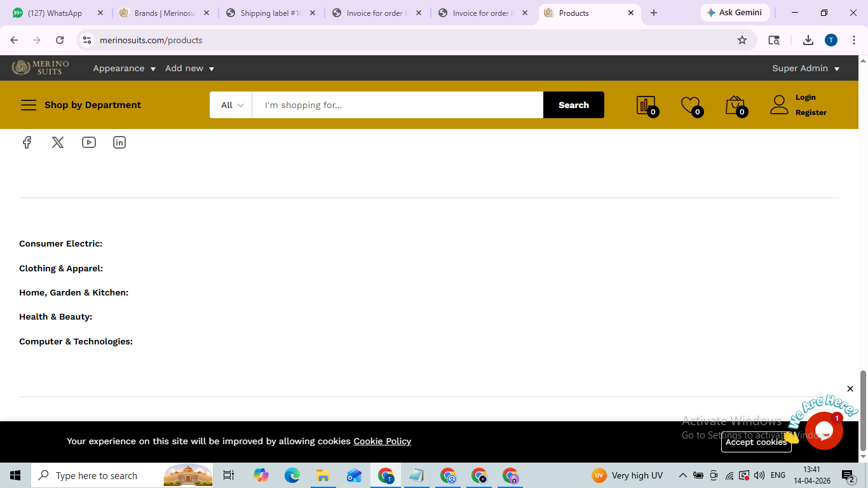Image resolution: width=868 pixels, height=488 pixels.
Task: Open the shopping cart bag icon
Action: tap(735, 105)
